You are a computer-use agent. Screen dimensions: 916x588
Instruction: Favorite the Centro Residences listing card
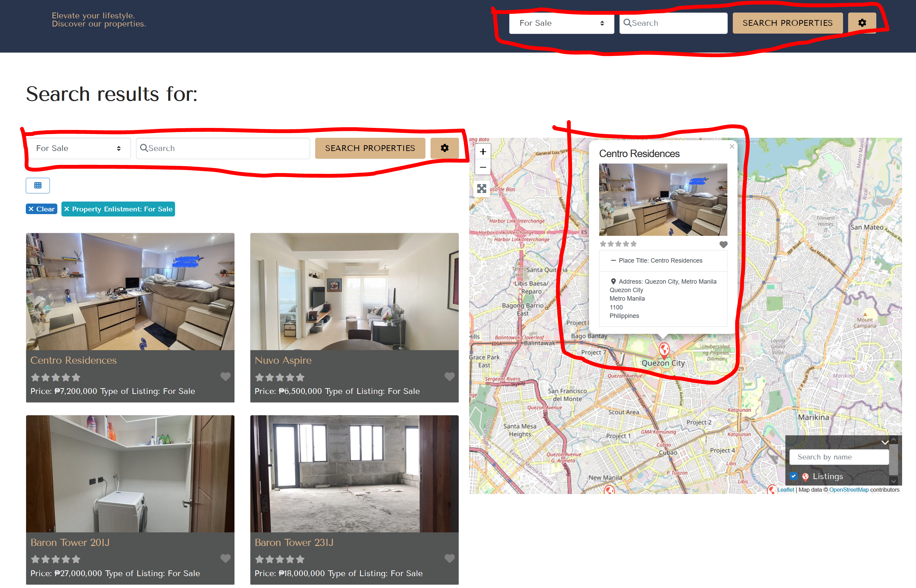[x=226, y=377]
